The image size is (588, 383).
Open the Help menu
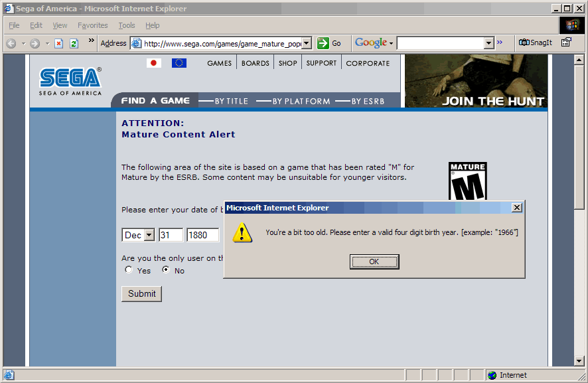pyautogui.click(x=153, y=25)
